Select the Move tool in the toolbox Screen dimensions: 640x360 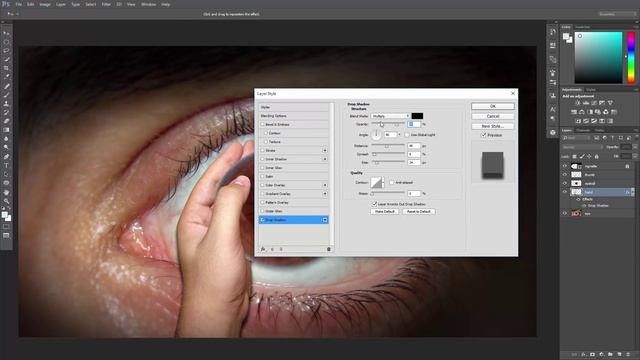[x=6, y=33]
